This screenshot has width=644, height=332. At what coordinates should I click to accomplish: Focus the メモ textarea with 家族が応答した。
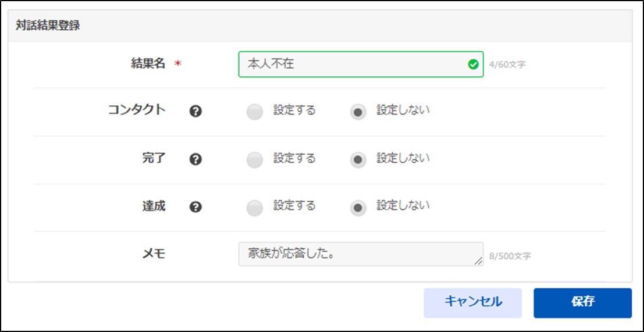point(361,254)
